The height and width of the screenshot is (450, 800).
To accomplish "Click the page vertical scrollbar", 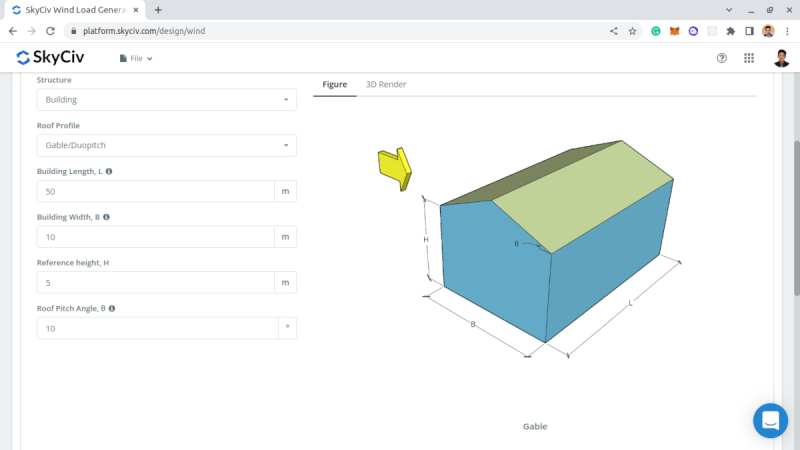I will [796, 218].
